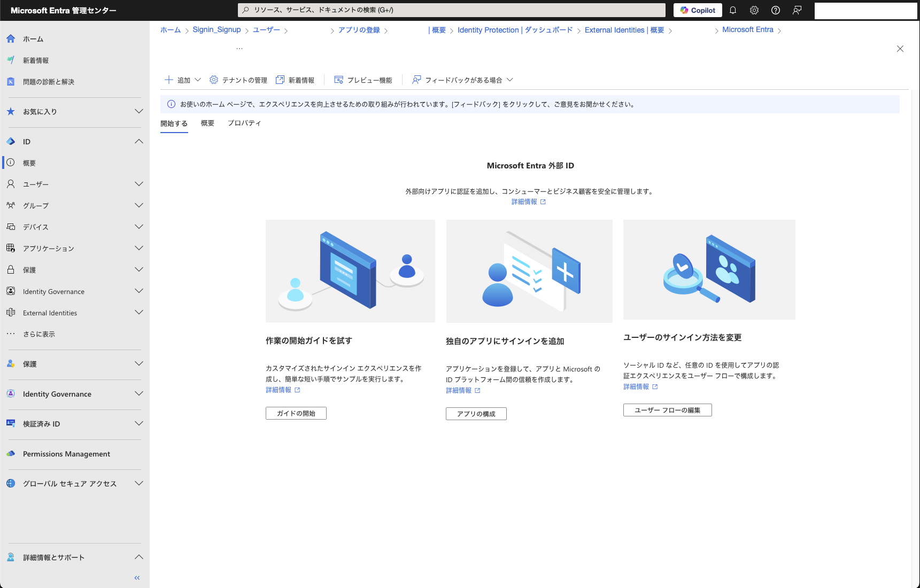Screen dimensions: 920x588
Task: Select 検証済み ID in the sidebar
Action: point(42,424)
